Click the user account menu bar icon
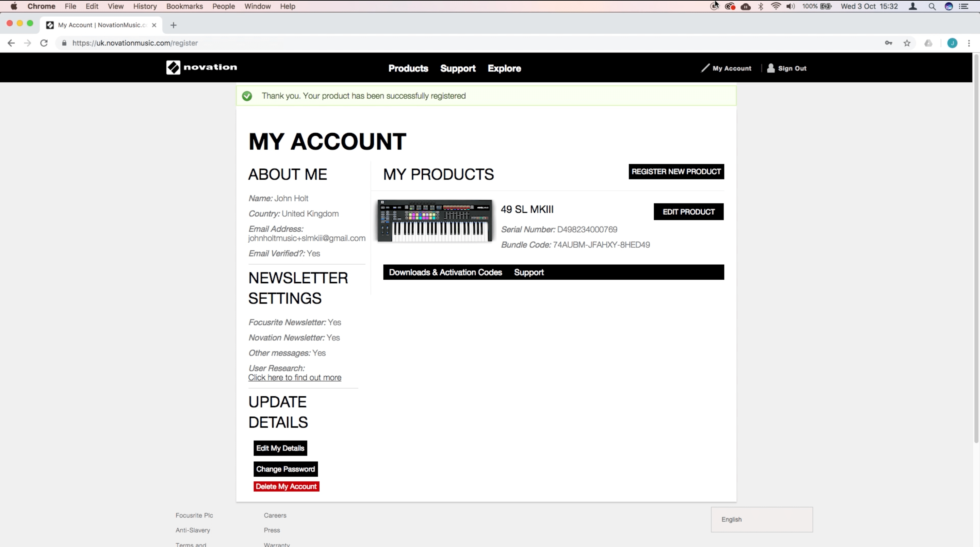This screenshot has width=980, height=547. [x=913, y=6]
